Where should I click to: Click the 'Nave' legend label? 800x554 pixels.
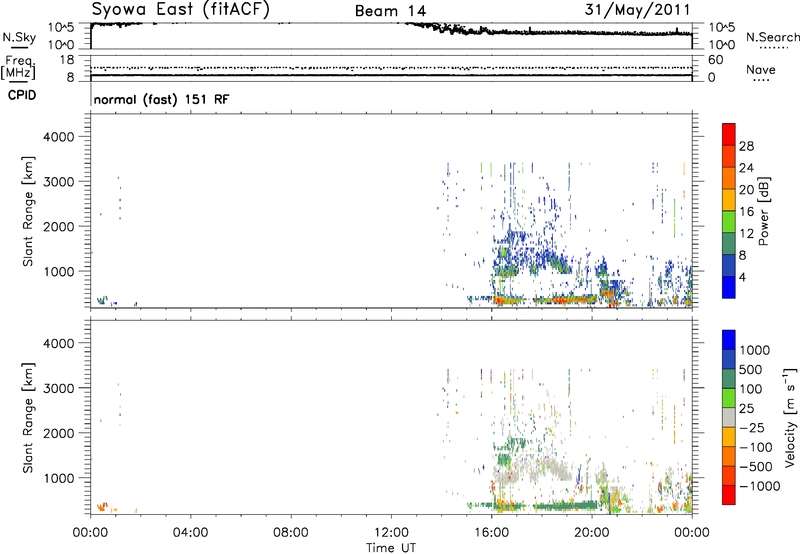pos(761,70)
